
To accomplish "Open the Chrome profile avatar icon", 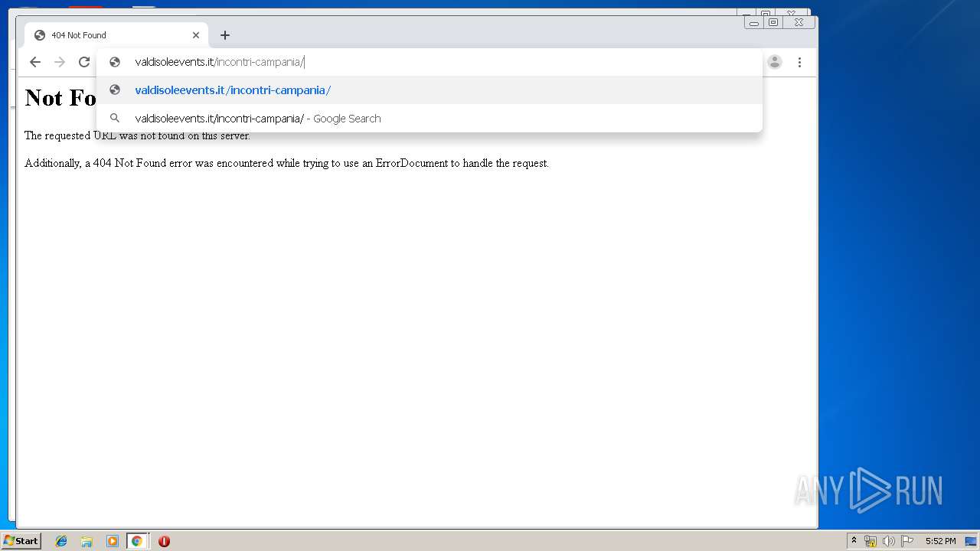I will pos(775,62).
